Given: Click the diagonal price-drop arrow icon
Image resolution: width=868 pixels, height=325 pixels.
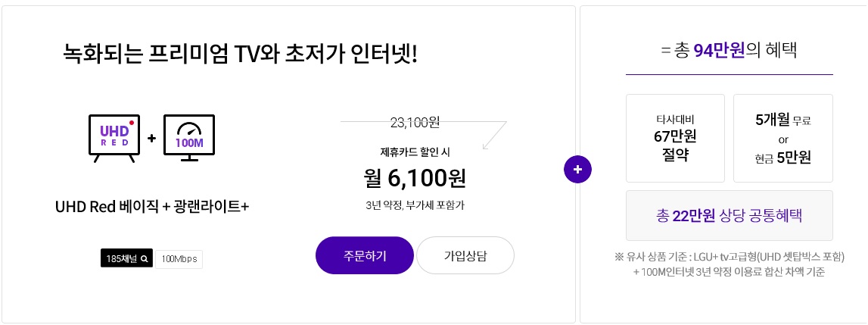Looking at the screenshot, I should 493,135.
